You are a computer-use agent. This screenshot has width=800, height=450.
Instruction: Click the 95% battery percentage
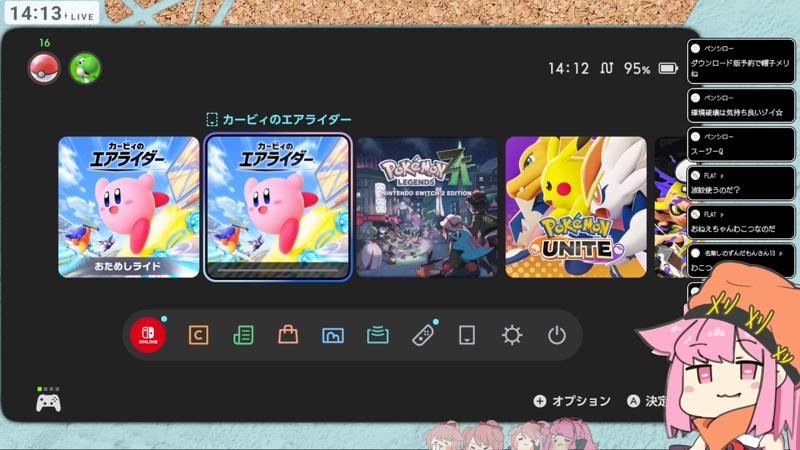pos(637,68)
